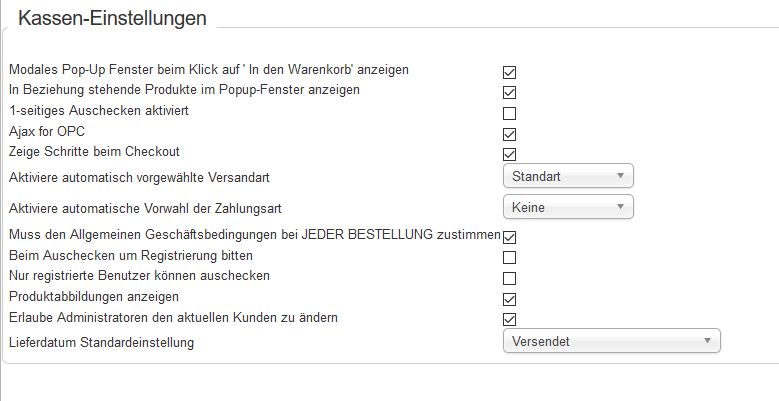Click the 'Kassen-Einstellungen' section heading
This screenshot has width=779, height=401.
point(112,18)
